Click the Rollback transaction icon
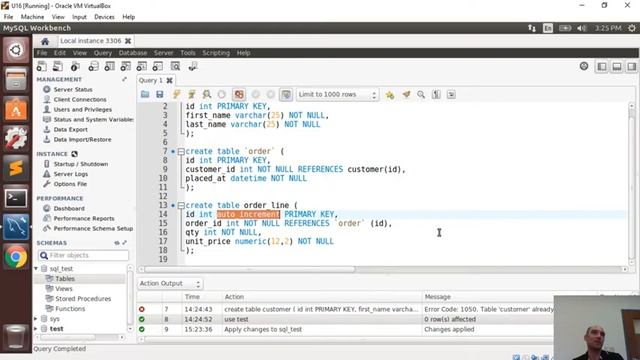Viewport: 640px width, 360px height. pyautogui.click(x=270, y=95)
